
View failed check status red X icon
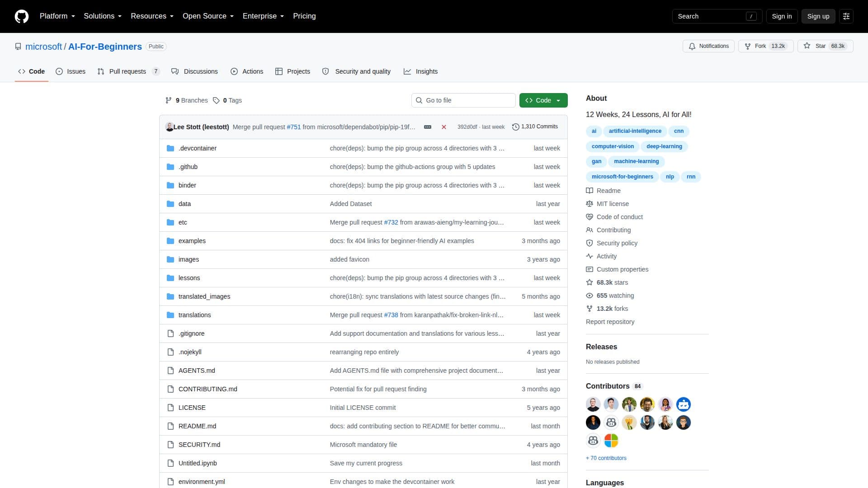(444, 127)
